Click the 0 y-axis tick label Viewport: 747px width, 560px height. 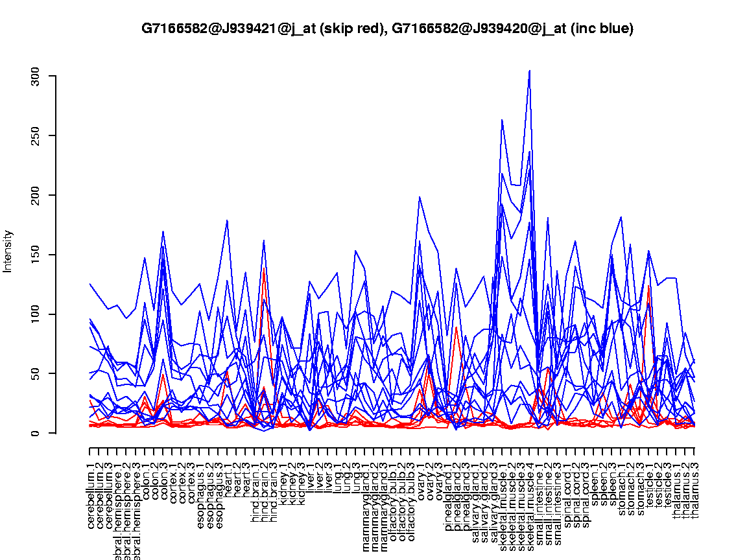point(36,433)
